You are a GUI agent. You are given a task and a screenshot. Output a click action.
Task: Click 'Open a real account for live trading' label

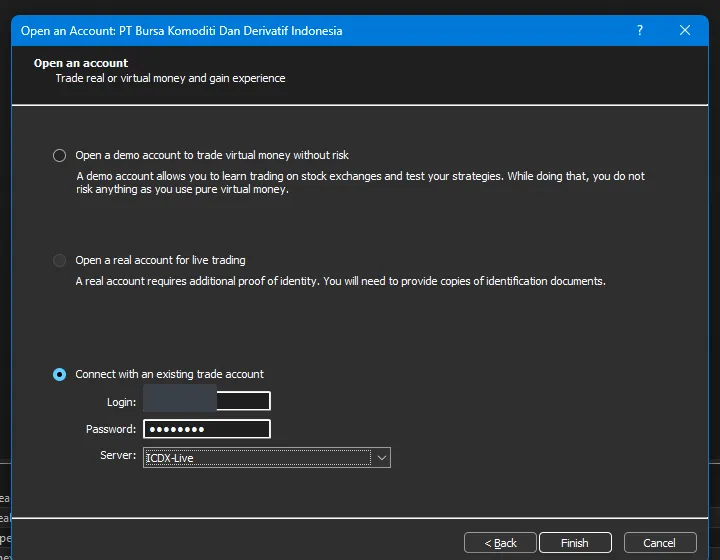click(160, 260)
